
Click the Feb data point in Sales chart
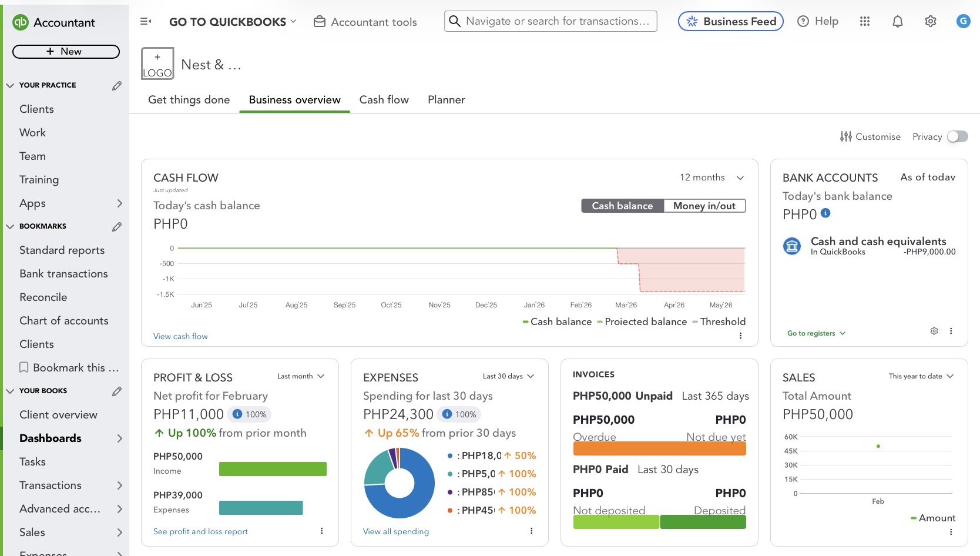[x=878, y=446]
